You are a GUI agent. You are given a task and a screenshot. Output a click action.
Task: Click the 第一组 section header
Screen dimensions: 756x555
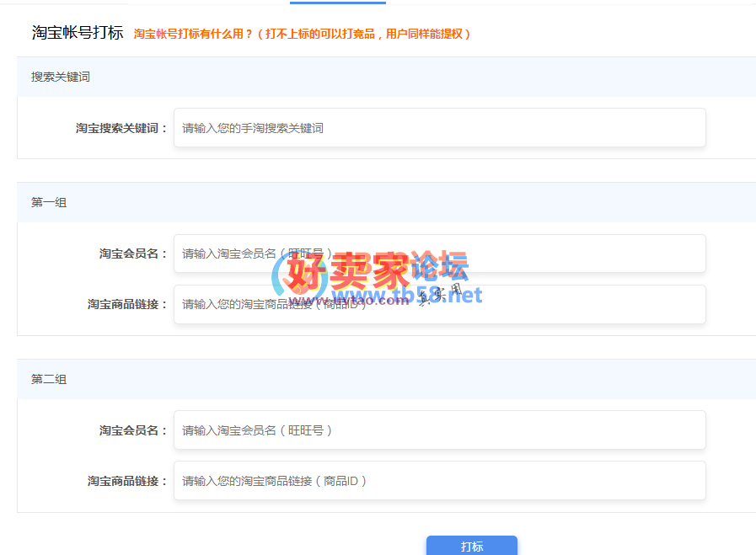pos(49,203)
